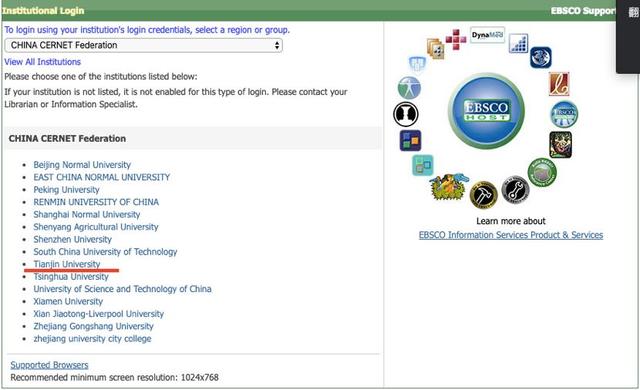Click the red literary 'L' icon
Image resolution: width=640 pixels, height=390 pixels.
(559, 84)
